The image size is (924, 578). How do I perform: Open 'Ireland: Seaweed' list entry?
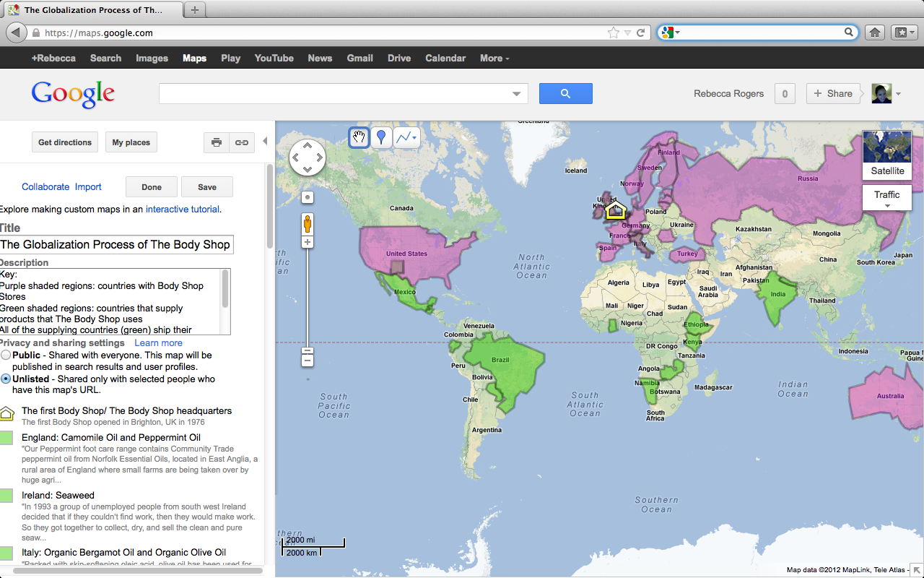58,495
